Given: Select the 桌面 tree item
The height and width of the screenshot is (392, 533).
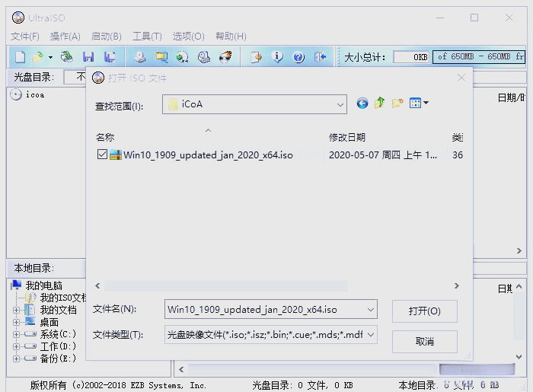Looking at the screenshot, I should point(49,322).
